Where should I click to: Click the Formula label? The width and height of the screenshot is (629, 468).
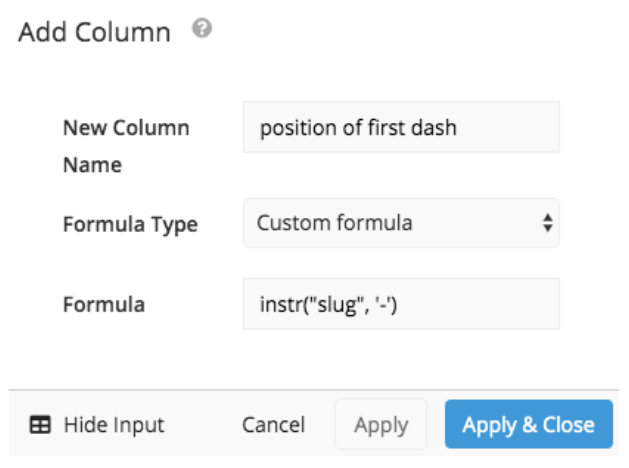click(x=104, y=304)
